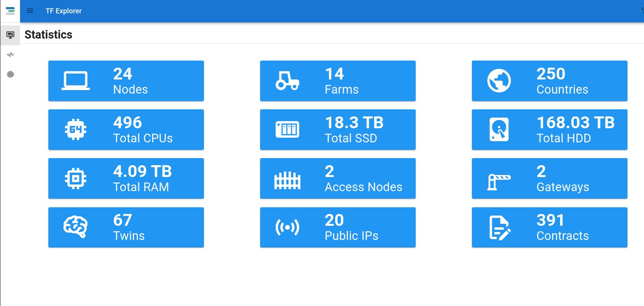The height and width of the screenshot is (306, 644).
Task: Click the TF Explorer title in header
Action: [64, 11]
